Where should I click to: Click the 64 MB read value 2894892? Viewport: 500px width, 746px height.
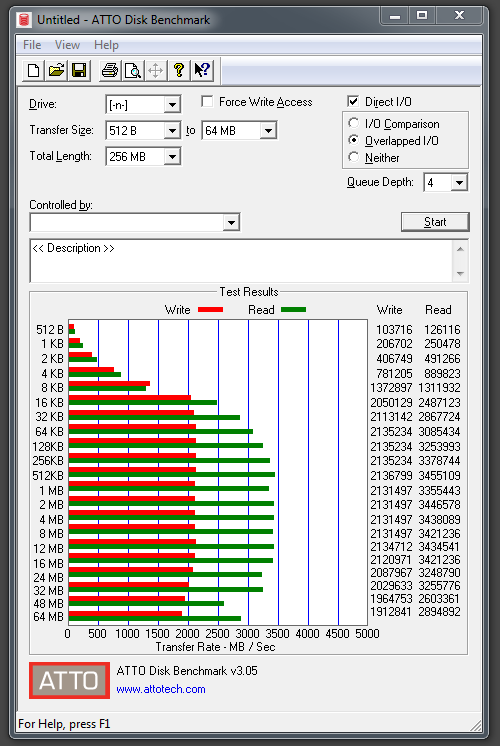click(x=440, y=612)
